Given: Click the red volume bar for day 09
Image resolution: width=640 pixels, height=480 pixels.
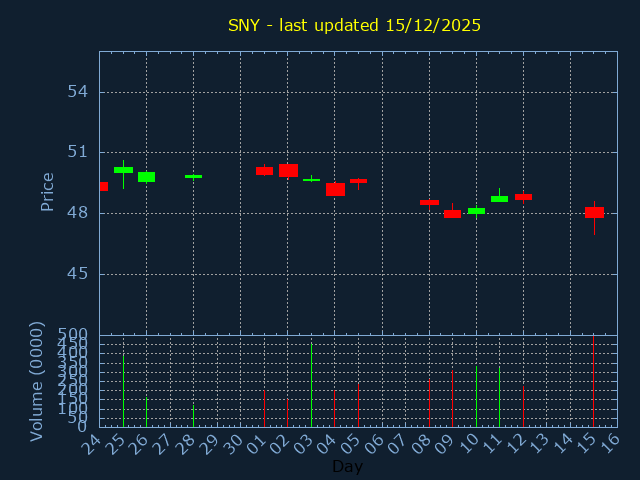Looking at the screenshot, I should click(x=452, y=399).
